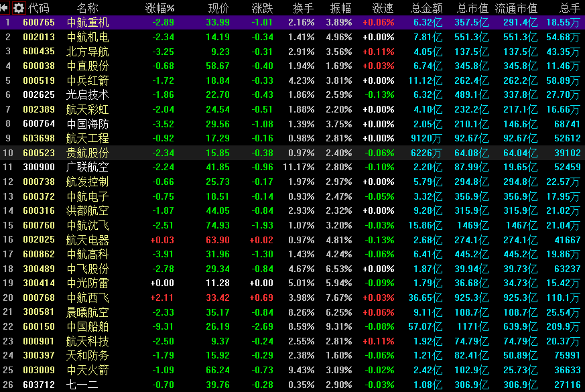Select stock name 广联航空
Screen dimensions: 585x392
[88, 167]
